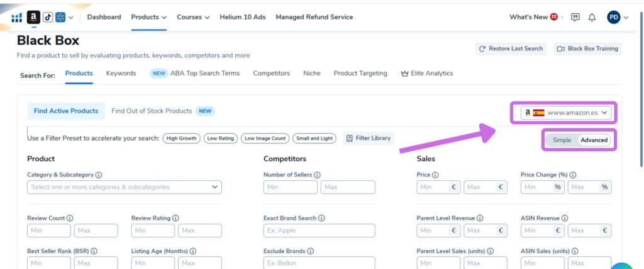Click the page vertical scrollbar
644x269 pixels.
[x=642, y=88]
